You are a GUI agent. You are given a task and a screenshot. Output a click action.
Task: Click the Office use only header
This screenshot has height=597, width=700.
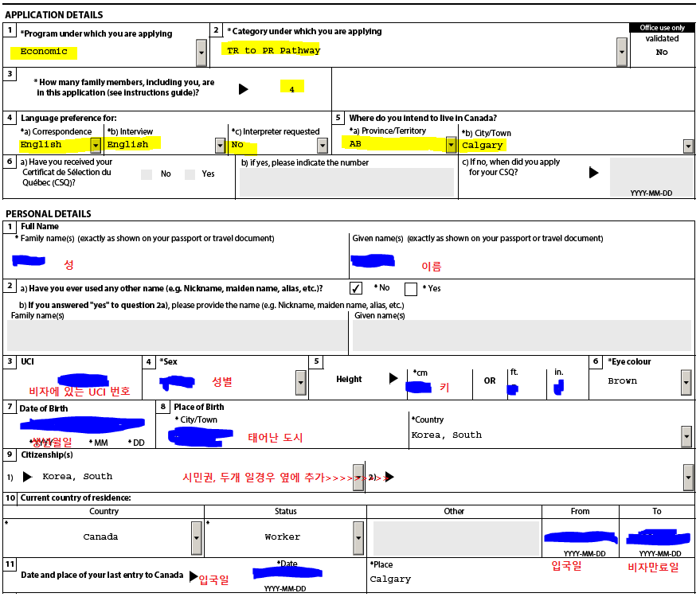tap(662, 28)
